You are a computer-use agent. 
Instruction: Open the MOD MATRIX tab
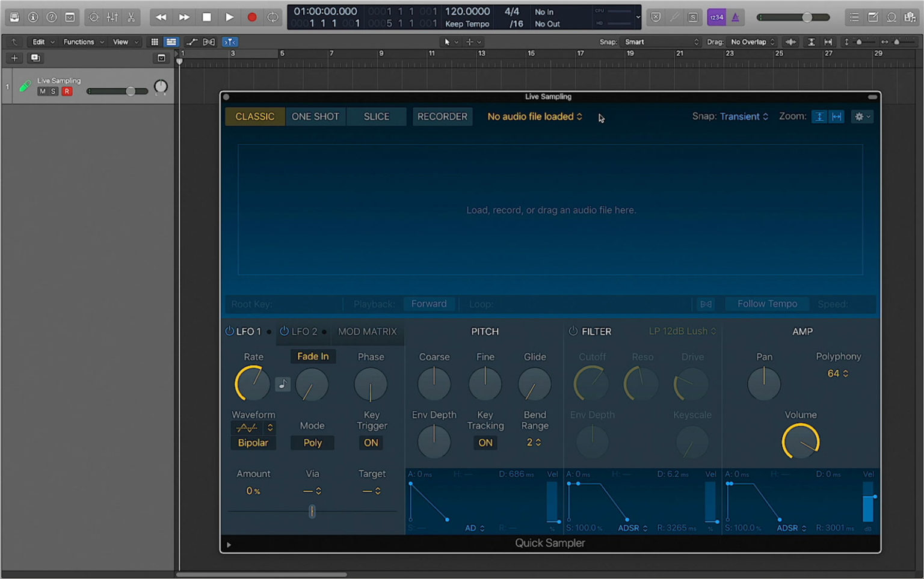(x=367, y=331)
